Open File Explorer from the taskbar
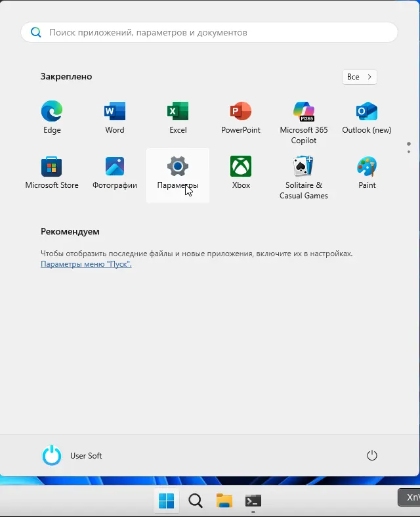The image size is (420, 517). (x=224, y=501)
